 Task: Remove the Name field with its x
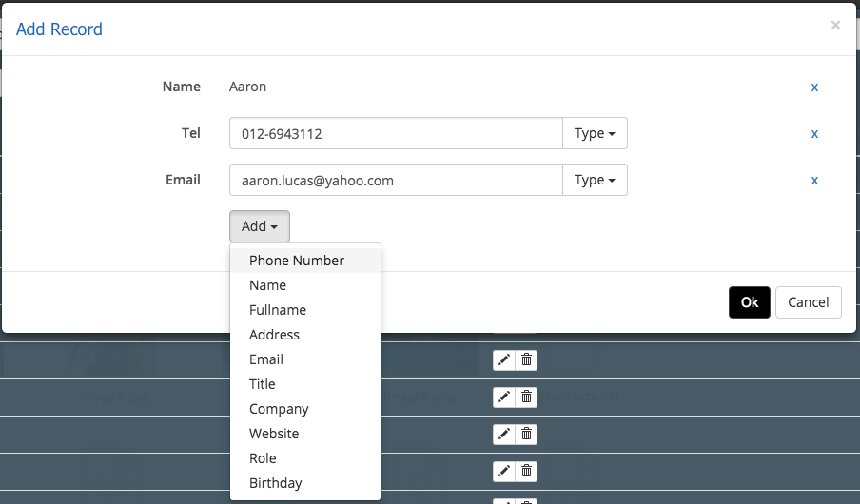814,87
